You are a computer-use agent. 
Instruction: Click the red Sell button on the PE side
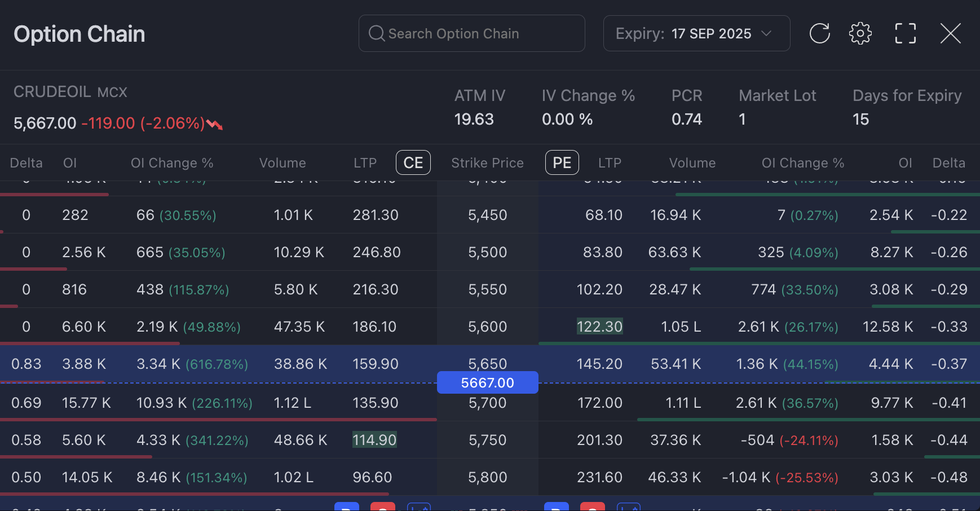point(593,506)
